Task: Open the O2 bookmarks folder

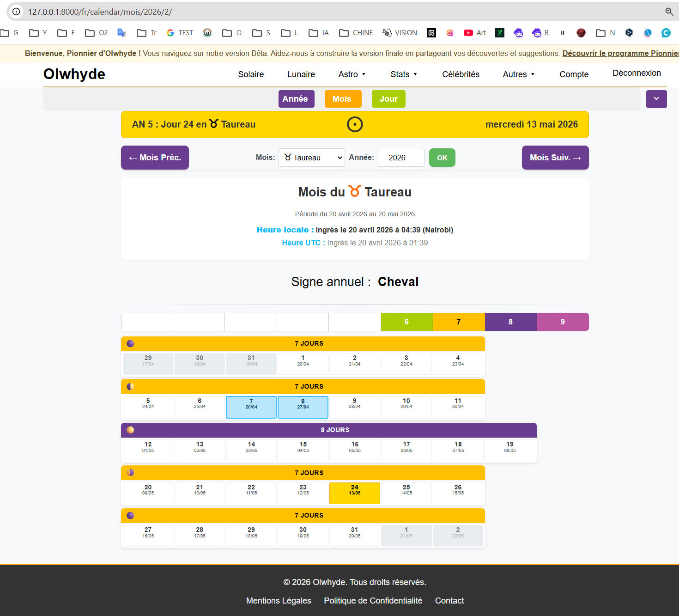Action: [97, 33]
